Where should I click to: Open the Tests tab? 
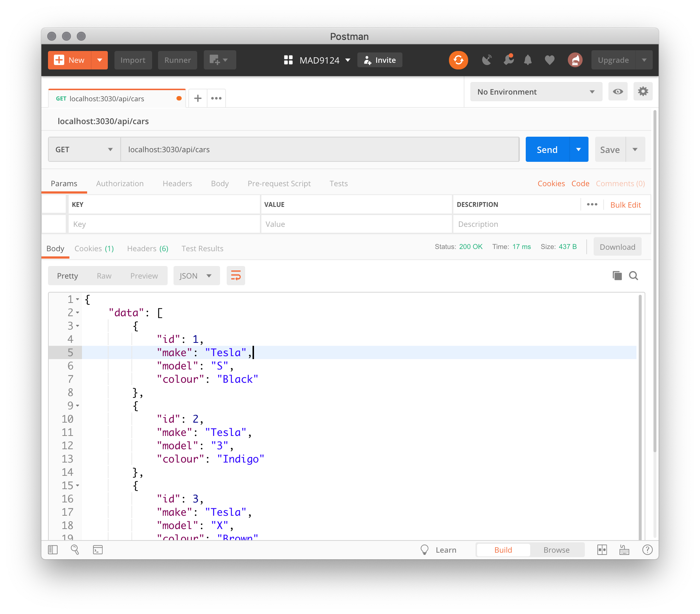tap(339, 184)
